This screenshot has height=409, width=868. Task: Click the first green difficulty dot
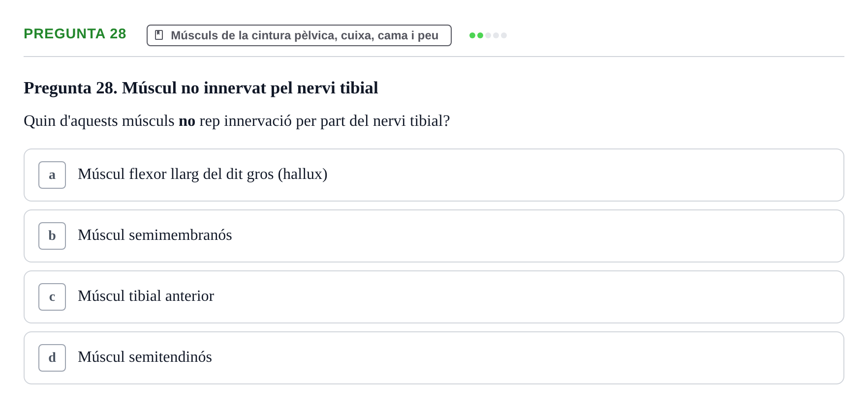[x=472, y=35]
